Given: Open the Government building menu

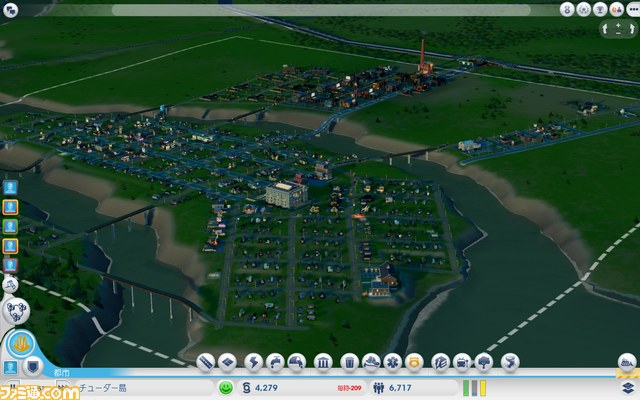Looking at the screenshot, I should point(323,362).
